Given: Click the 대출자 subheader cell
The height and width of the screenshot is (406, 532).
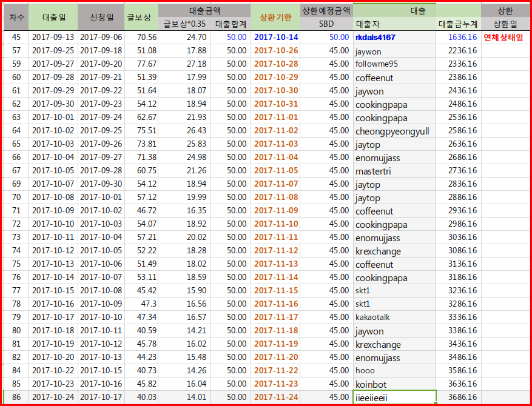Looking at the screenshot, I should coord(394,24).
